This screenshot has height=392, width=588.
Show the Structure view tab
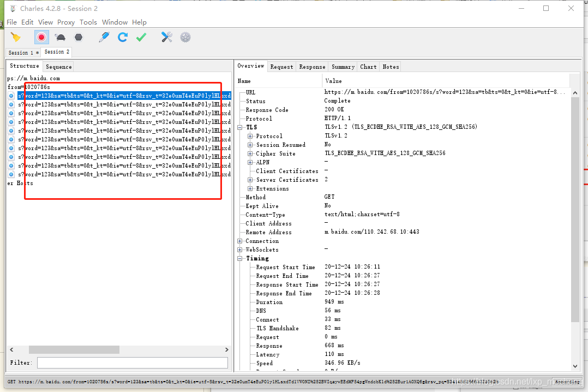tap(25, 66)
